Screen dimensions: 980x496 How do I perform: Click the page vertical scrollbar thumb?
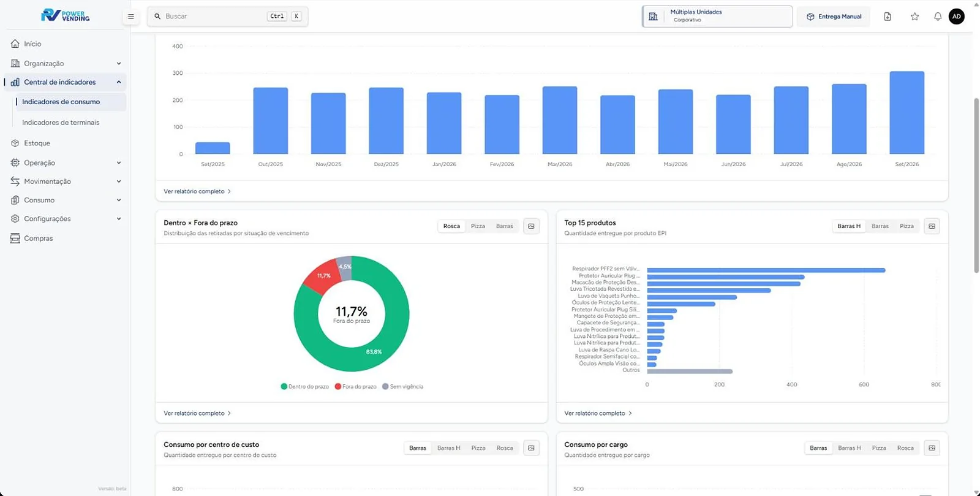976,184
